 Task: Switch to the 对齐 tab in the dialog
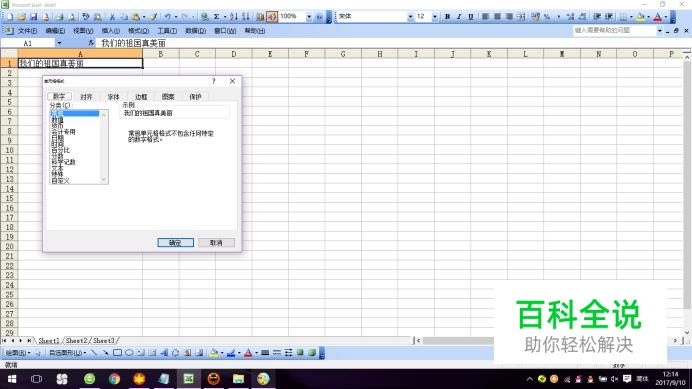[86, 97]
